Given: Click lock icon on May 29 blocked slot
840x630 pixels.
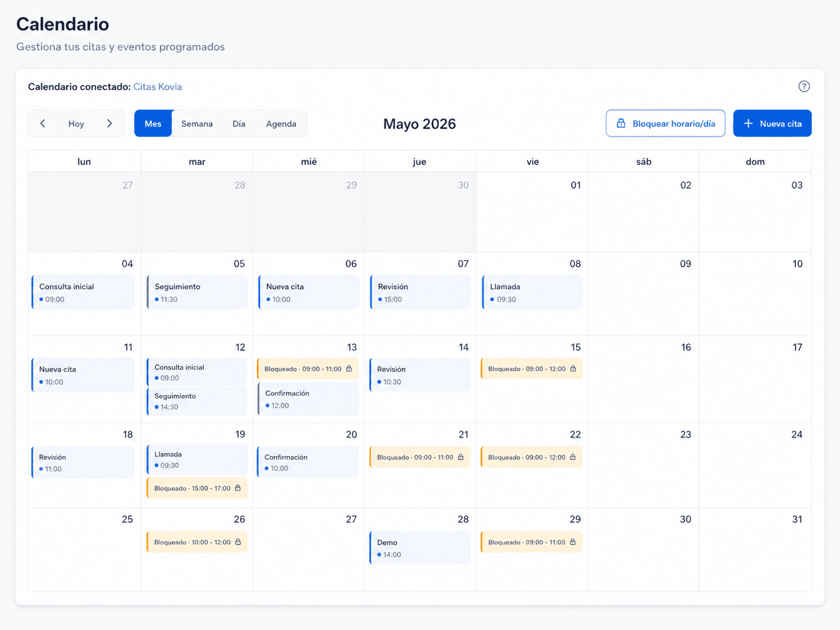Looking at the screenshot, I should click(573, 542).
